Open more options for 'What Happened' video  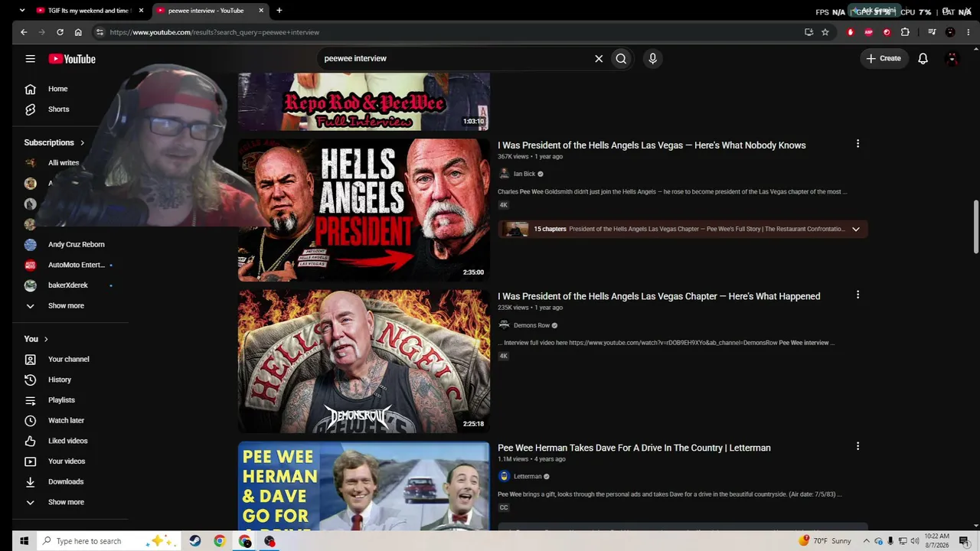tap(857, 295)
